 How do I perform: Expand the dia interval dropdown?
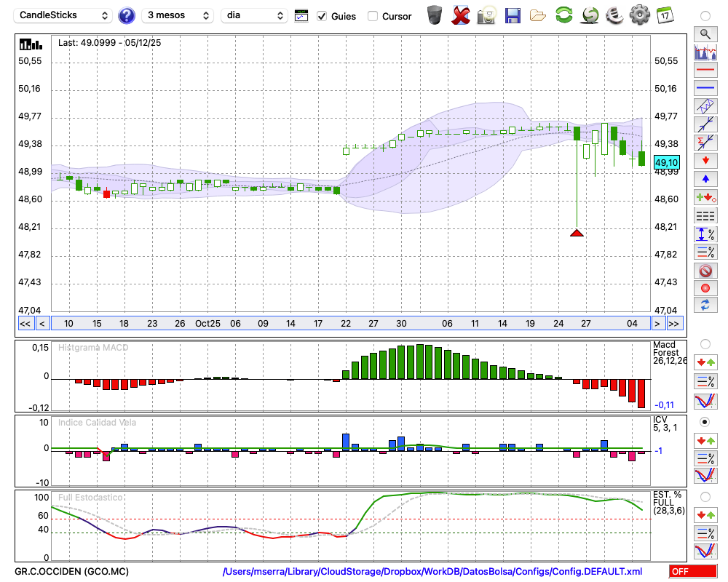tap(254, 15)
